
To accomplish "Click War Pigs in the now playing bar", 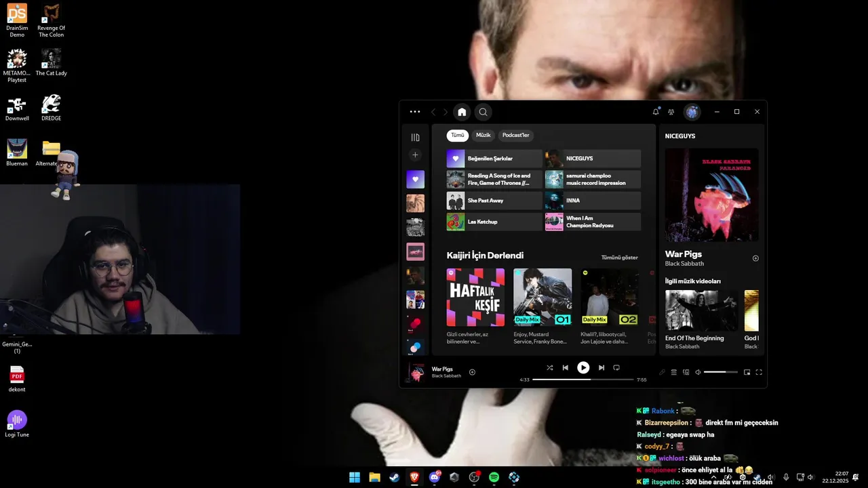I will [442, 369].
